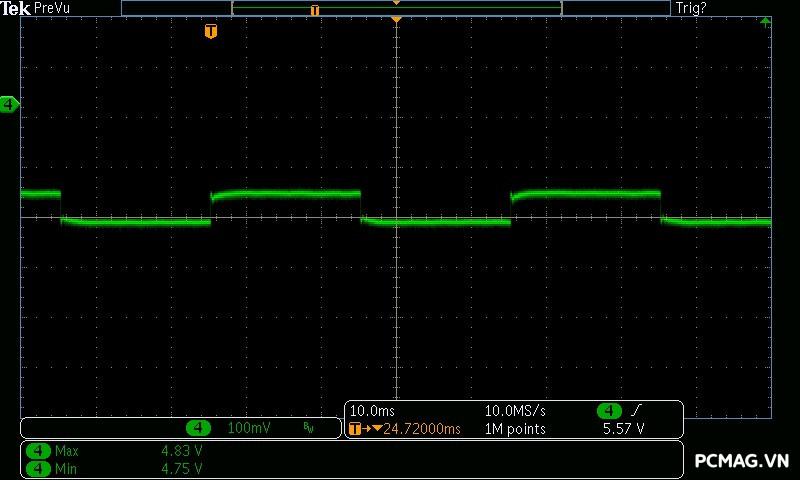Click the small T marker in the record overview bar
The image size is (800, 480).
(x=315, y=10)
